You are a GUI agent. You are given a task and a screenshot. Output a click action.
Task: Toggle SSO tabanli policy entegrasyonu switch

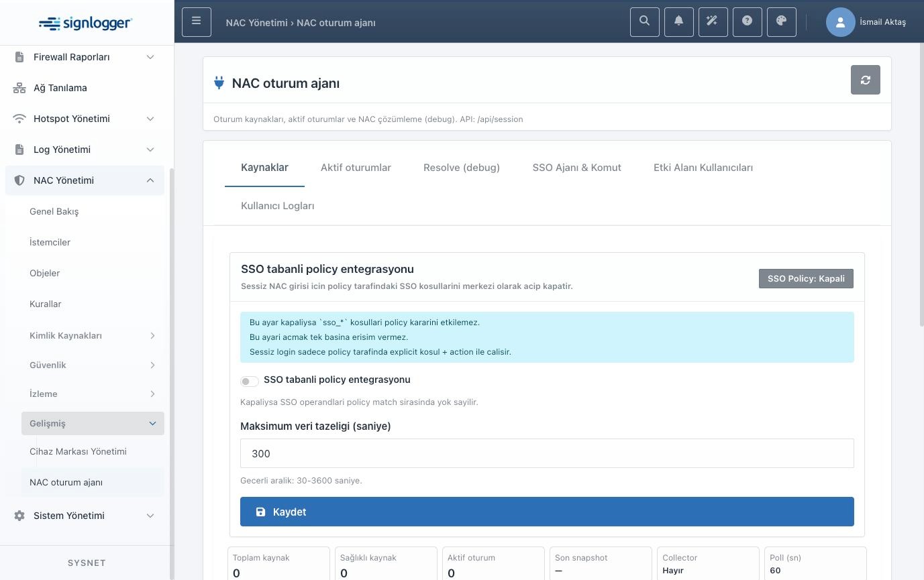(x=250, y=381)
